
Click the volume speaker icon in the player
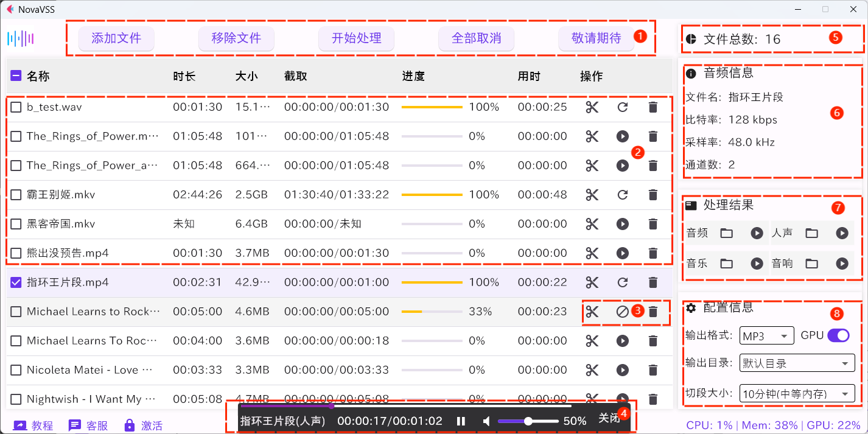coord(485,421)
